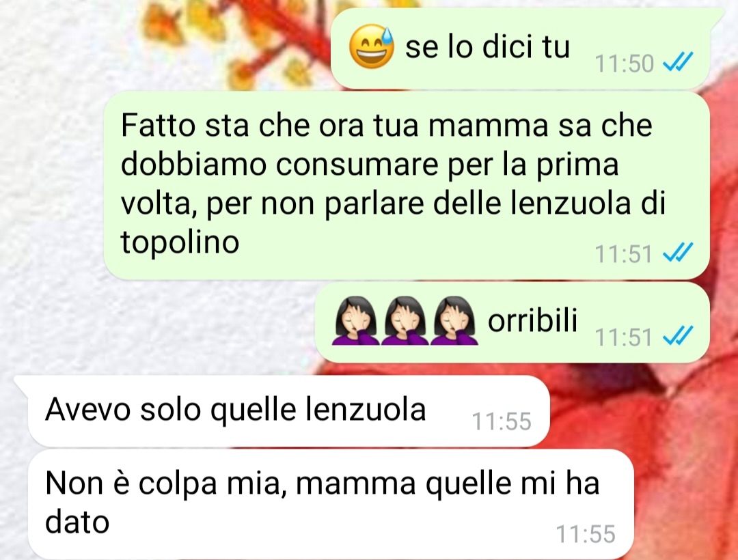
Task: Click the second facepalm emoji
Action: (405, 320)
